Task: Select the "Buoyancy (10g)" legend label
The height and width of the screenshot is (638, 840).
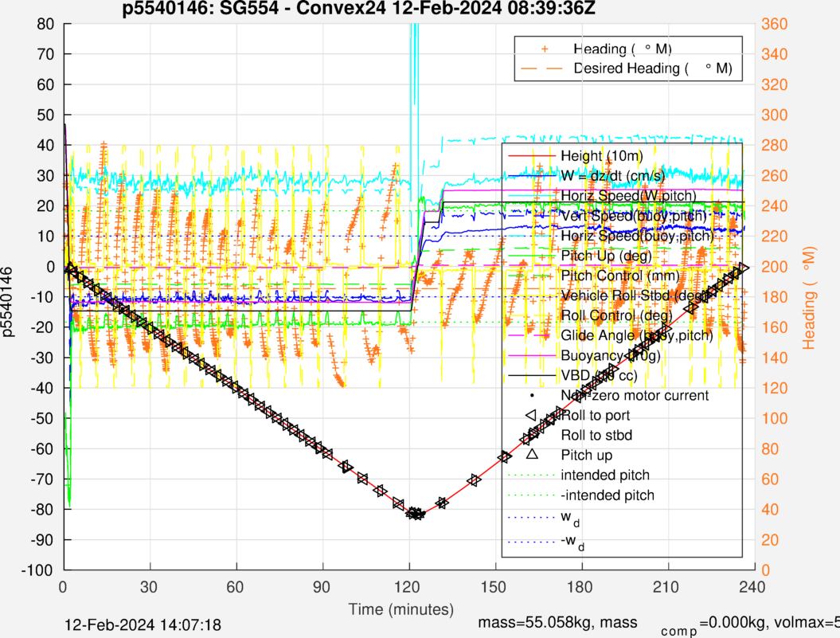Action: coord(610,355)
